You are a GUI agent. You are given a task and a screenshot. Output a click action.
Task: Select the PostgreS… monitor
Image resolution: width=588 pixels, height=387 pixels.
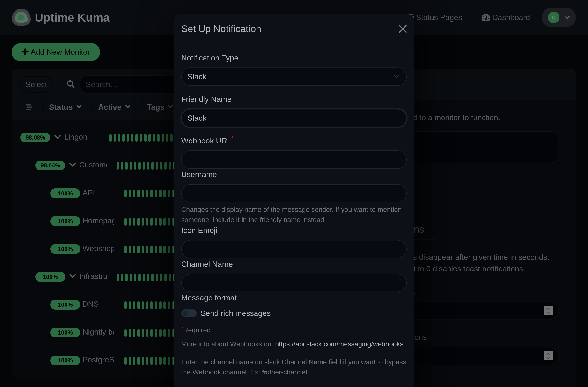tap(98, 360)
